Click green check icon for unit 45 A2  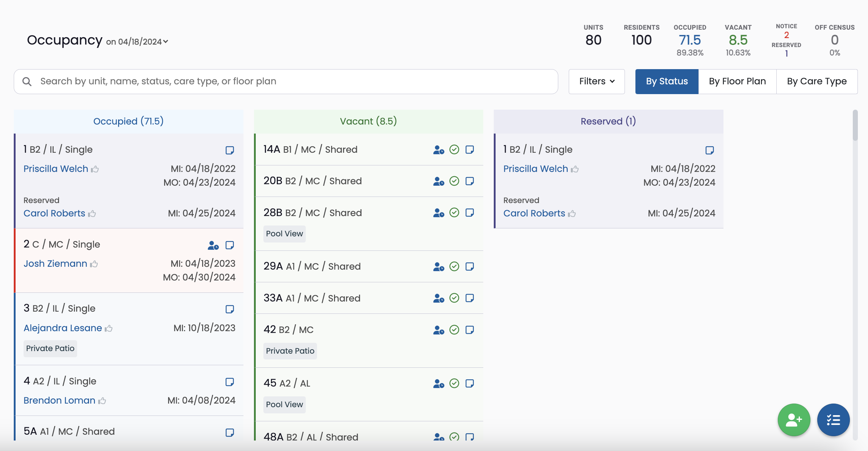(454, 383)
